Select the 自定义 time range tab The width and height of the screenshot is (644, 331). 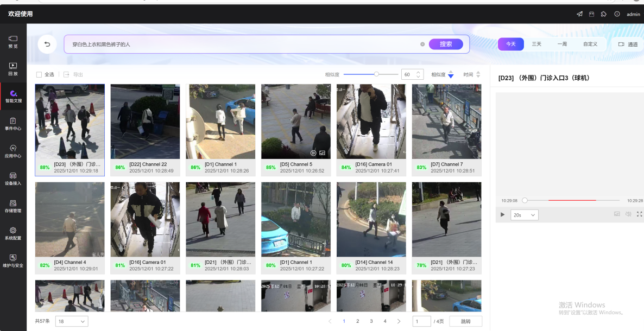tap(590, 44)
